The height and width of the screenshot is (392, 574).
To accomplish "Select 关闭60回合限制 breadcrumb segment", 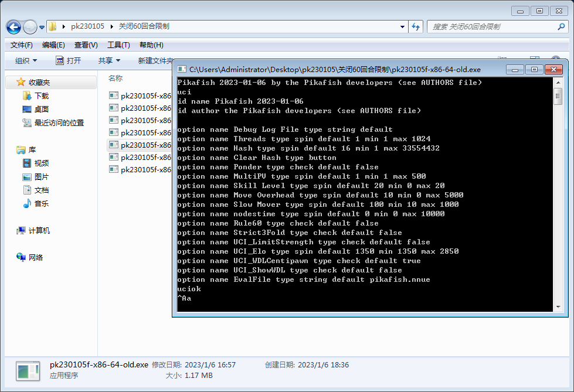I will tap(144, 26).
